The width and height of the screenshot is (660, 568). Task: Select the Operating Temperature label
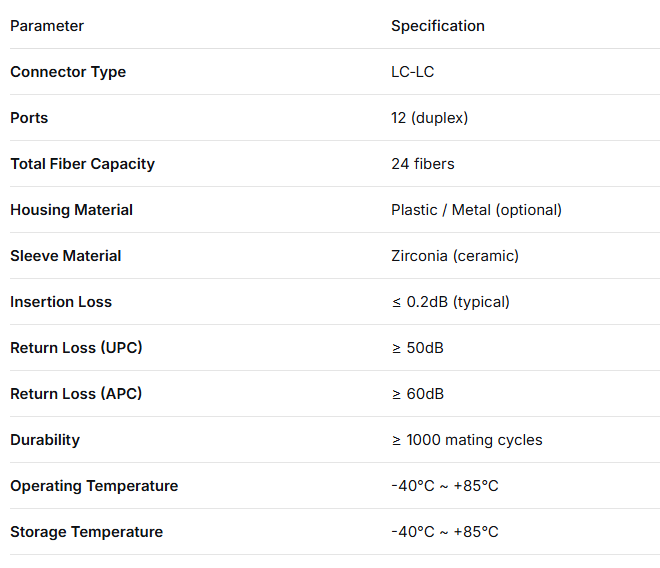tap(94, 486)
